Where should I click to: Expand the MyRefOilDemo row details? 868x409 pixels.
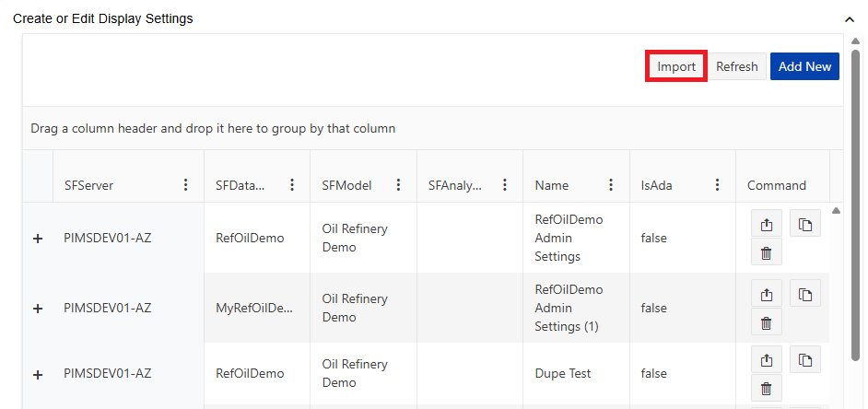[38, 309]
